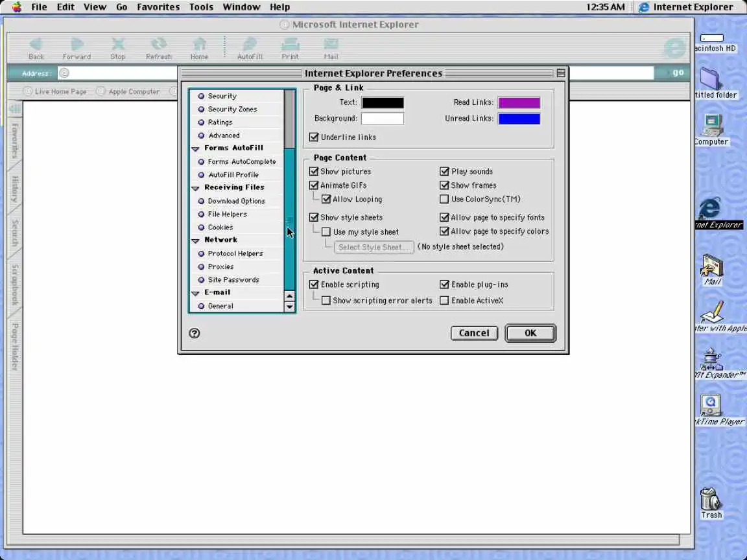Toggle Show frames checkbox

tap(444, 185)
